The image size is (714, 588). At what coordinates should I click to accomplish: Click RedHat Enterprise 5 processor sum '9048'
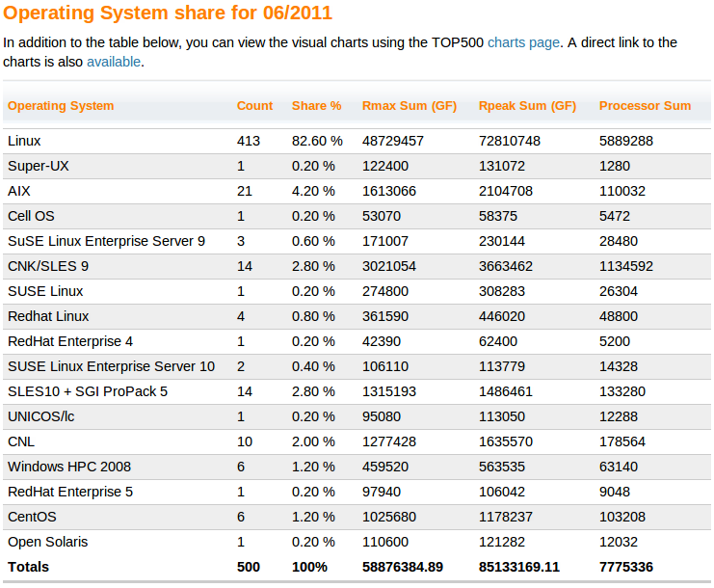pos(615,492)
